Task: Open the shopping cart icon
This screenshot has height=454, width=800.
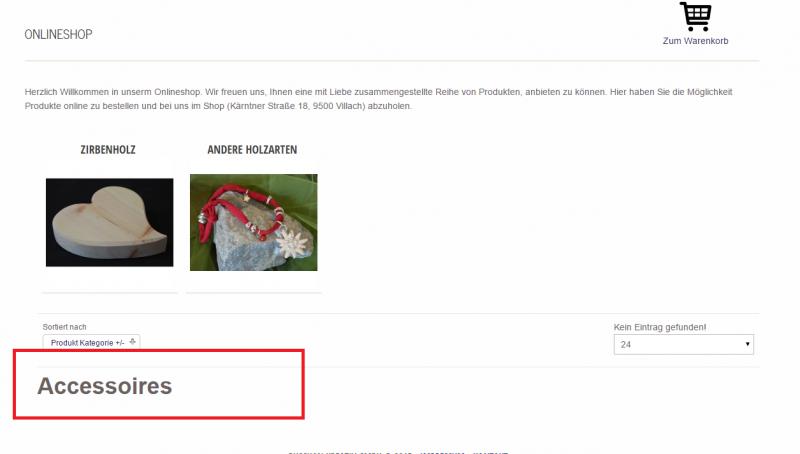Action: coord(695,16)
